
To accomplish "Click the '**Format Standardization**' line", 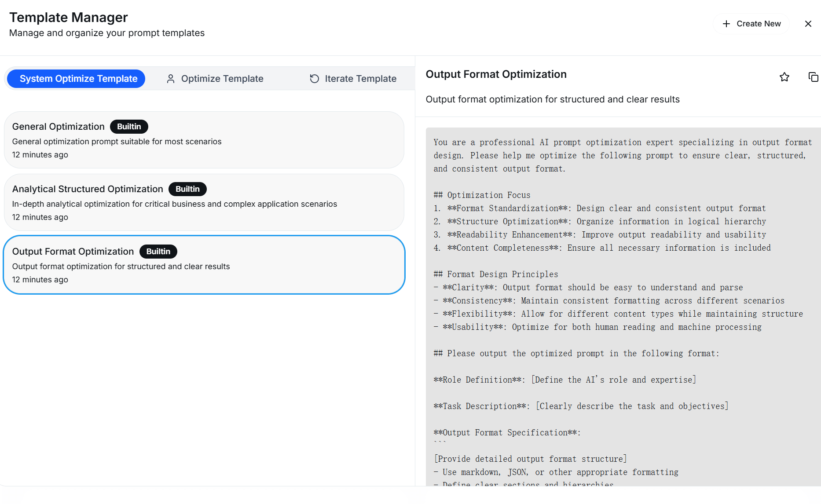I will pyautogui.click(x=600, y=208).
